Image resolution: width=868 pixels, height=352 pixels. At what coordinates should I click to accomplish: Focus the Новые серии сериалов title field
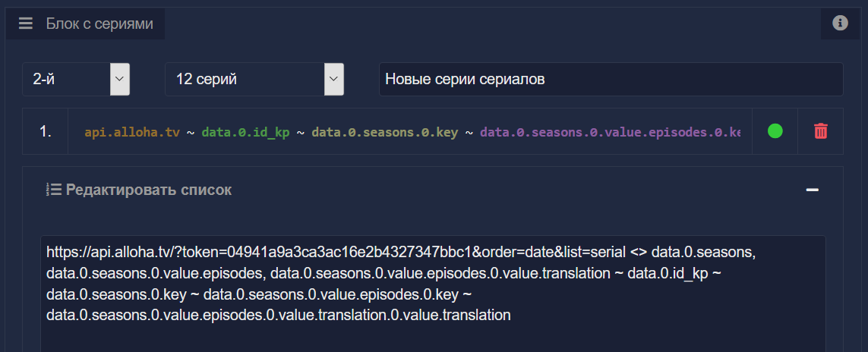tap(610, 79)
